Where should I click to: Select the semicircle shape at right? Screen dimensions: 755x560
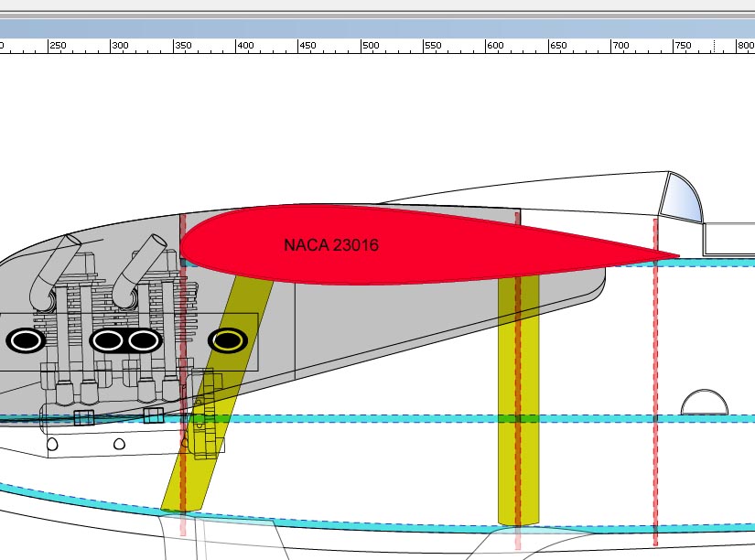click(706, 403)
